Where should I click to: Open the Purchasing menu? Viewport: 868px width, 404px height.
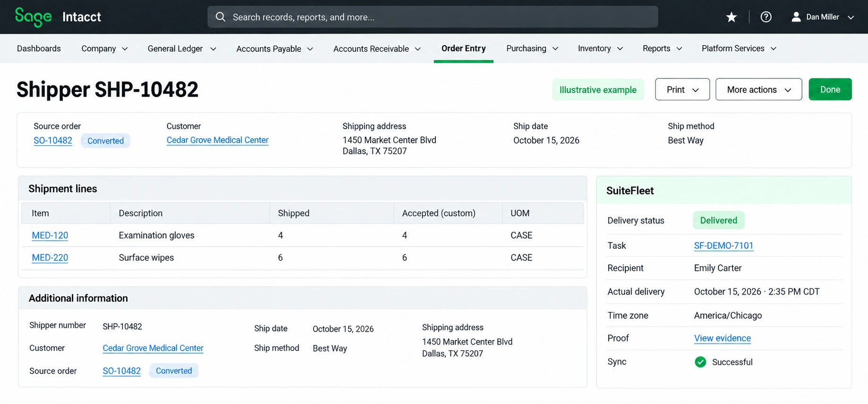pyautogui.click(x=532, y=49)
